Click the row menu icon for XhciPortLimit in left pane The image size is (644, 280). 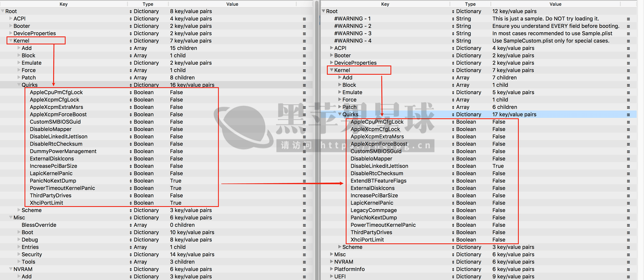pyautogui.click(x=304, y=203)
